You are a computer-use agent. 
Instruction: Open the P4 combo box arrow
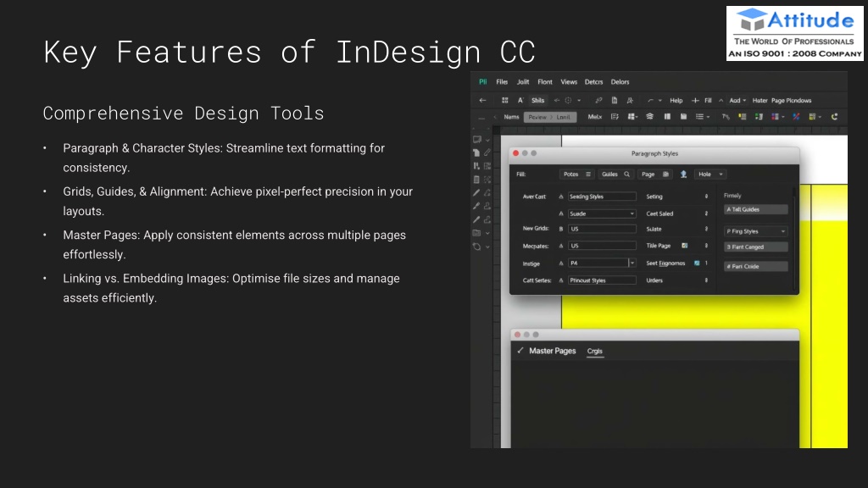(632, 263)
